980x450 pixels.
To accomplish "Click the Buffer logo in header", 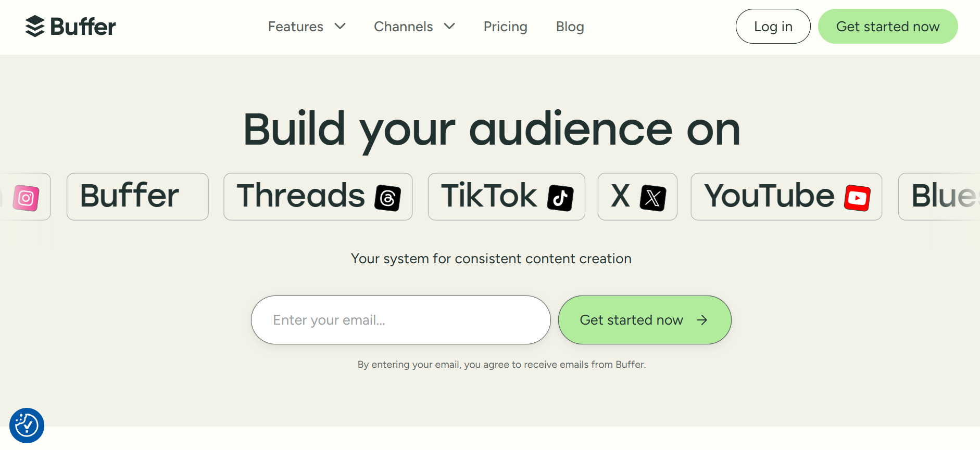I will coord(70,26).
